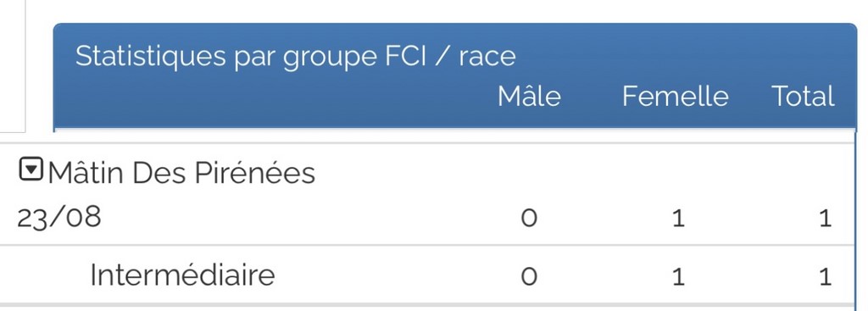Click the white panel left of the blue header

tap(12, 66)
